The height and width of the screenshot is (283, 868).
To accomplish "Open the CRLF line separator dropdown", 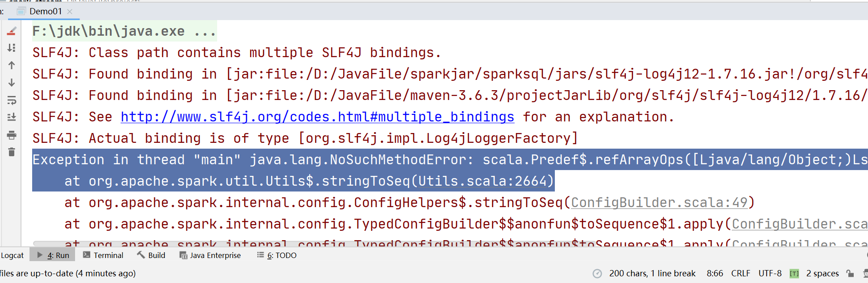I will (741, 273).
